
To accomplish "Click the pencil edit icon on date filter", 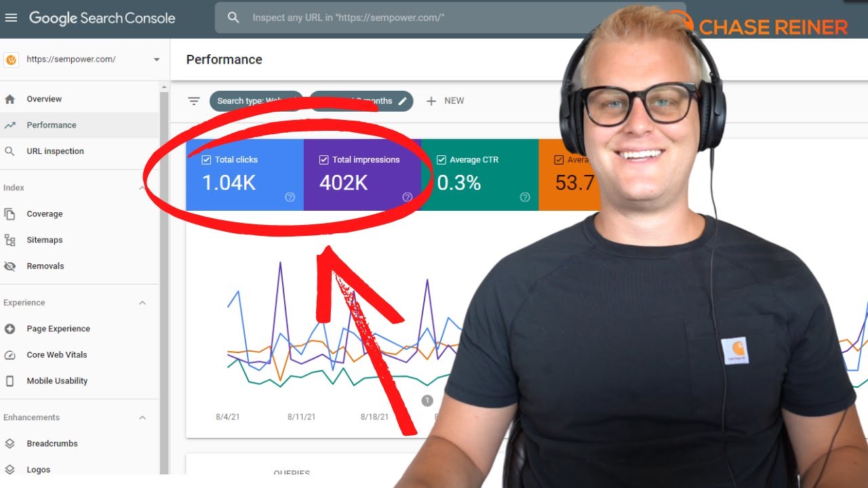I will coord(402,101).
